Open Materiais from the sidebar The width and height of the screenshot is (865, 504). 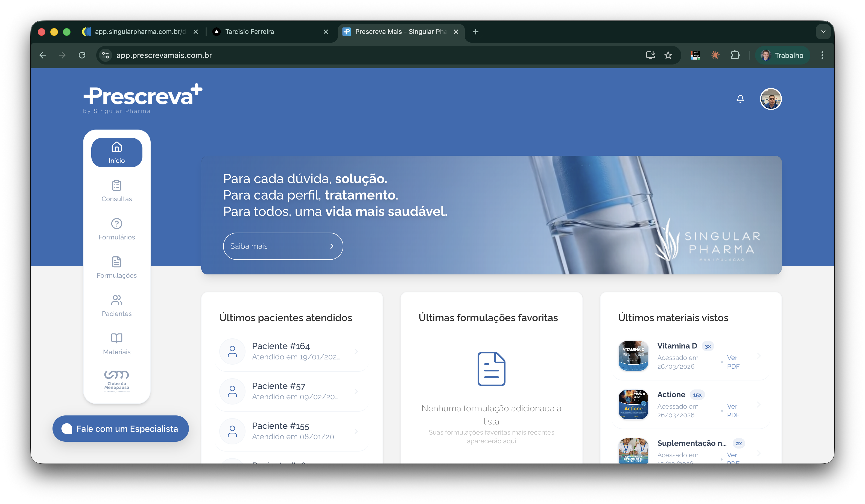[117, 344]
